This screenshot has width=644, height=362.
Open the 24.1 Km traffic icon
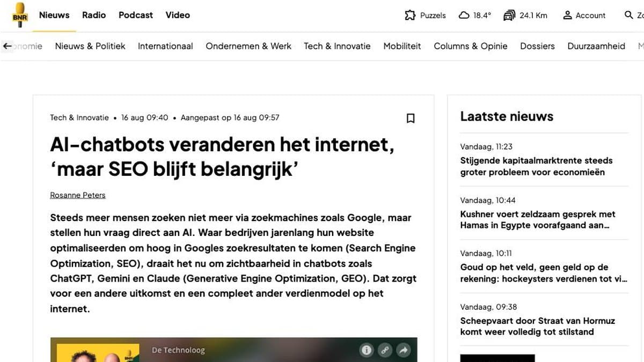click(509, 16)
